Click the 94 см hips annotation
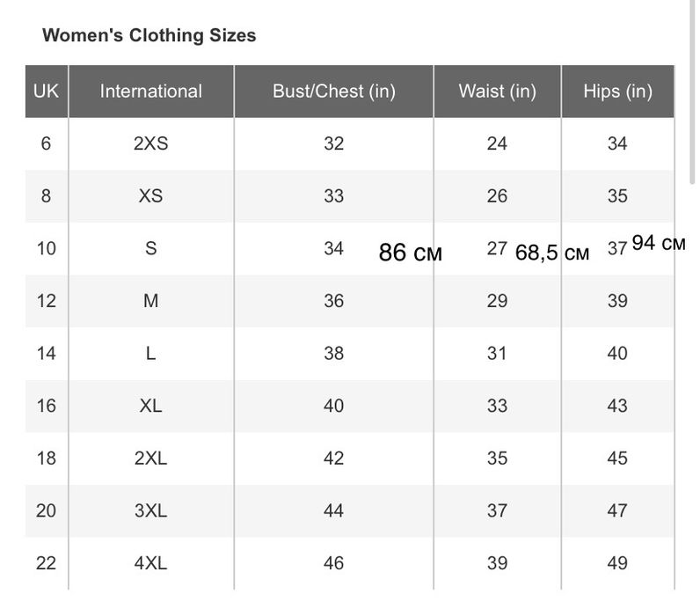 (x=658, y=244)
